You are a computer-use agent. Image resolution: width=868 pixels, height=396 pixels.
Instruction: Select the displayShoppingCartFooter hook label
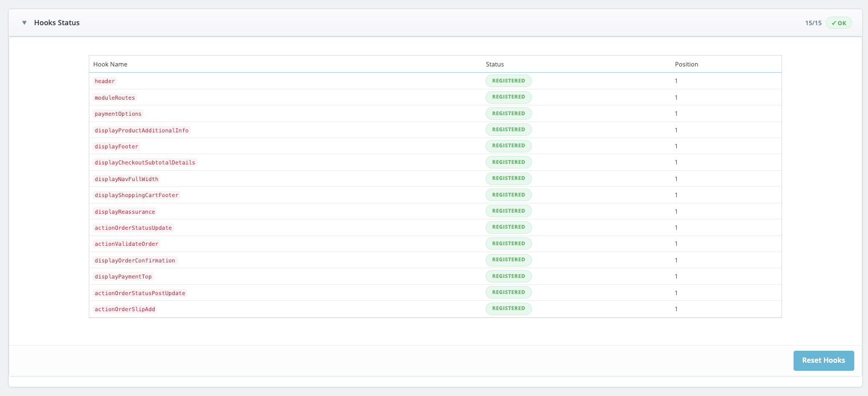click(136, 195)
